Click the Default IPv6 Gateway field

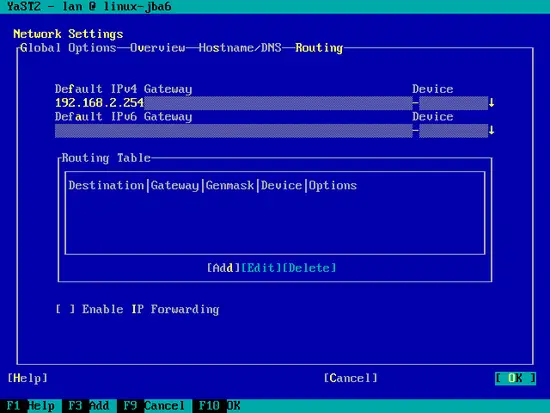click(233, 131)
